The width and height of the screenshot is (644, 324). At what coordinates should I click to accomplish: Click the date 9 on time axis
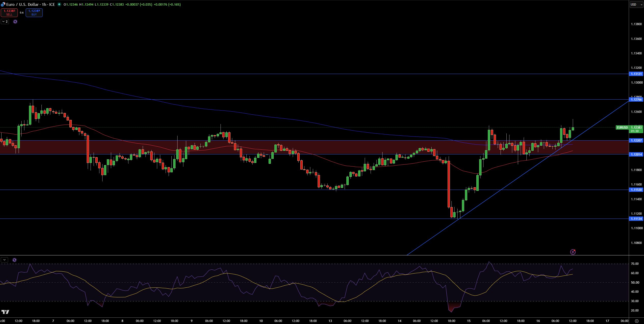click(x=192, y=321)
